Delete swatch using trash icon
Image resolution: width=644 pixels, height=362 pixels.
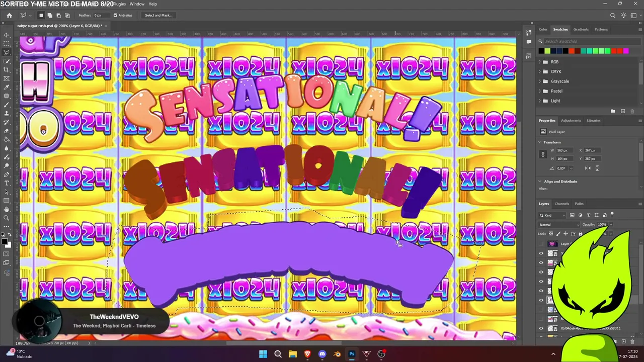pos(632,111)
